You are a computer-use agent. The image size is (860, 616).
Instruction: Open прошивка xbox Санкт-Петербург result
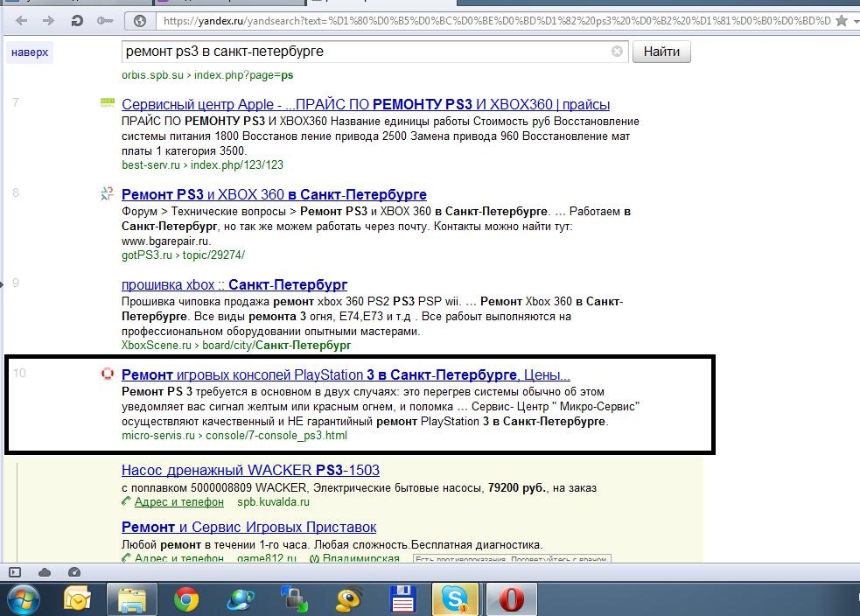(x=234, y=284)
